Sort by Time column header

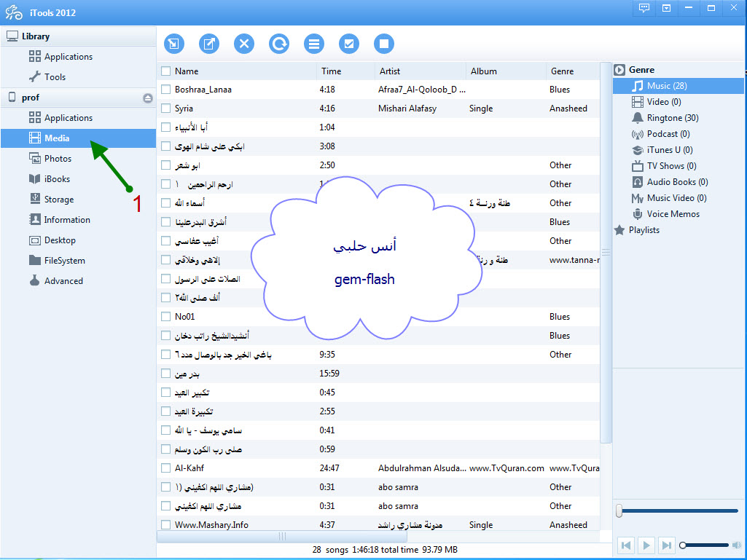(331, 71)
